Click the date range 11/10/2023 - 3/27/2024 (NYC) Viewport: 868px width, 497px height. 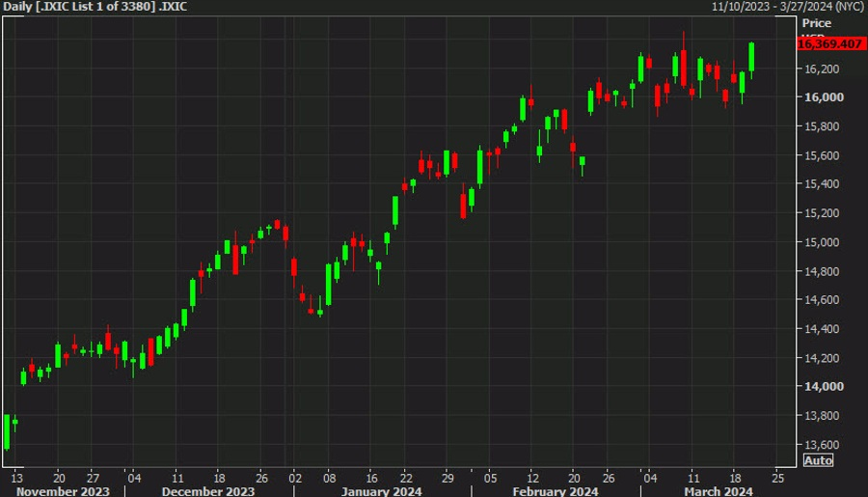[x=788, y=7]
